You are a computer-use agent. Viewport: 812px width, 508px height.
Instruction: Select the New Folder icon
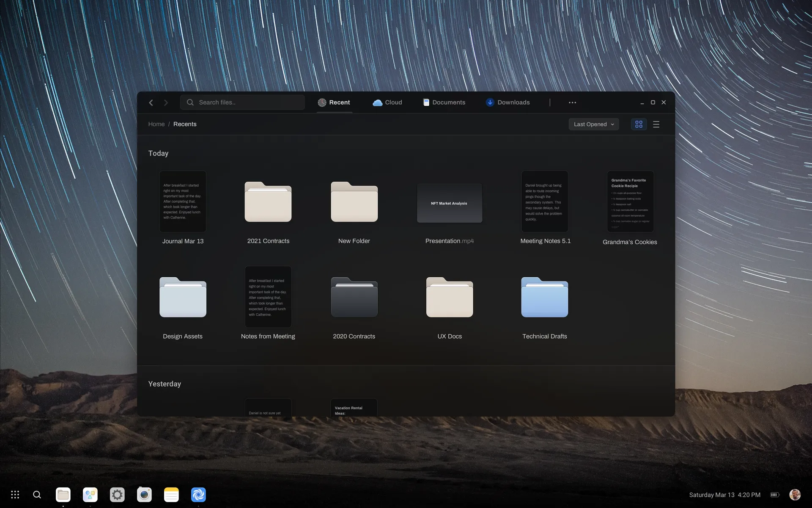[354, 202]
